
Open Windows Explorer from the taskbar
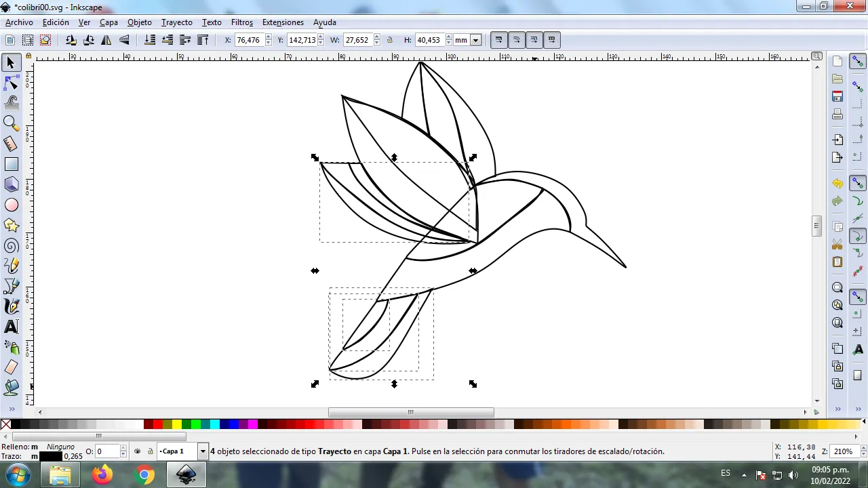pyautogui.click(x=60, y=475)
